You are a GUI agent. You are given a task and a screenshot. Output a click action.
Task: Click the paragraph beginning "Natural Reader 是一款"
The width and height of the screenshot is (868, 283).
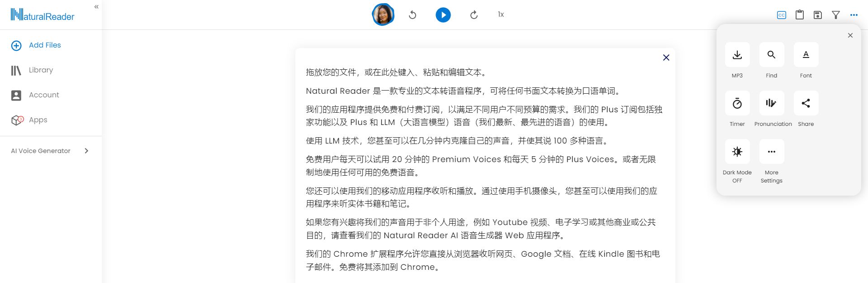coord(464,91)
